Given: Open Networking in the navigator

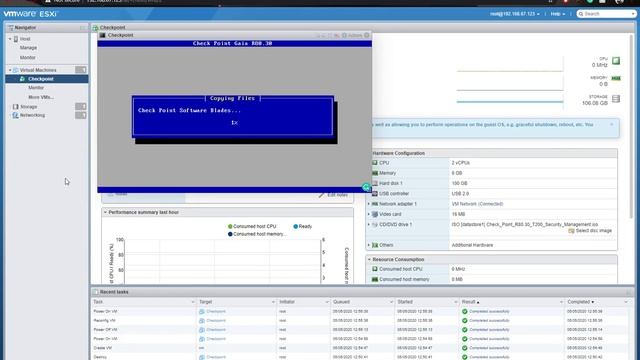Looking at the screenshot, I should pyautogui.click(x=32, y=115).
